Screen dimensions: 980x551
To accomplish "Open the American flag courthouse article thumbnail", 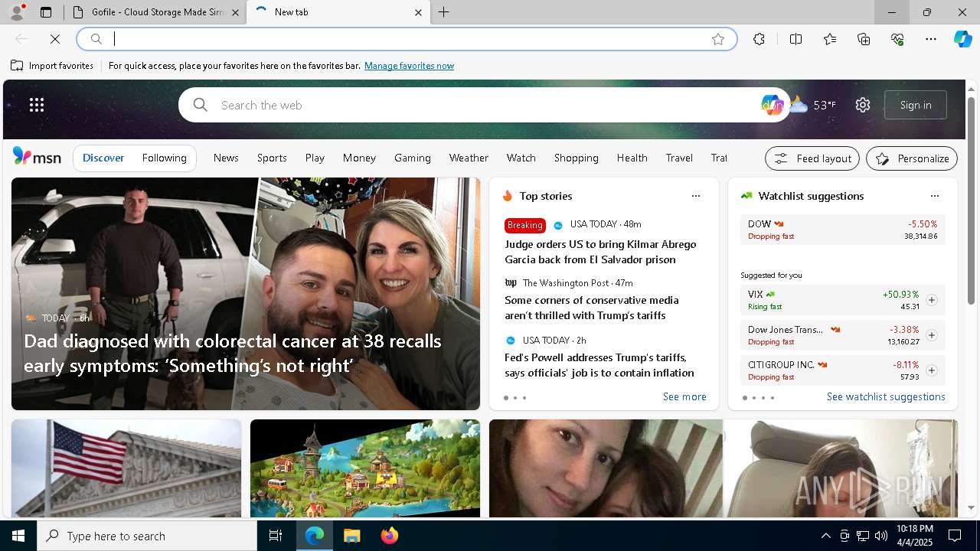I will click(x=126, y=468).
